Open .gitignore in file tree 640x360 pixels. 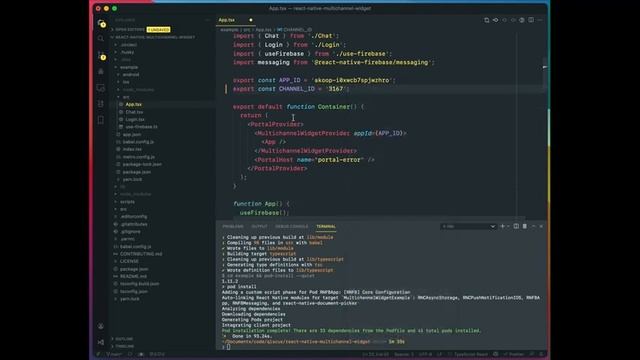(x=130, y=231)
